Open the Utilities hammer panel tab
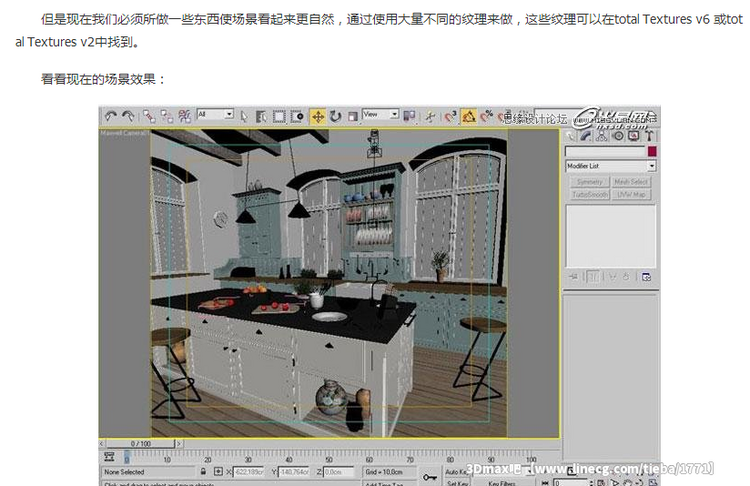 click(x=648, y=135)
